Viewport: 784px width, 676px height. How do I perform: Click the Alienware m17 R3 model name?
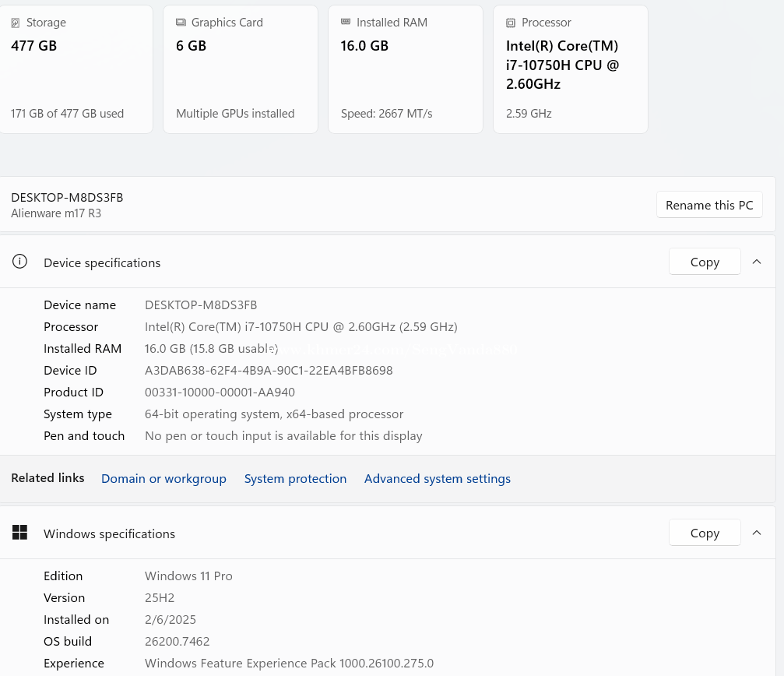pyautogui.click(x=56, y=213)
